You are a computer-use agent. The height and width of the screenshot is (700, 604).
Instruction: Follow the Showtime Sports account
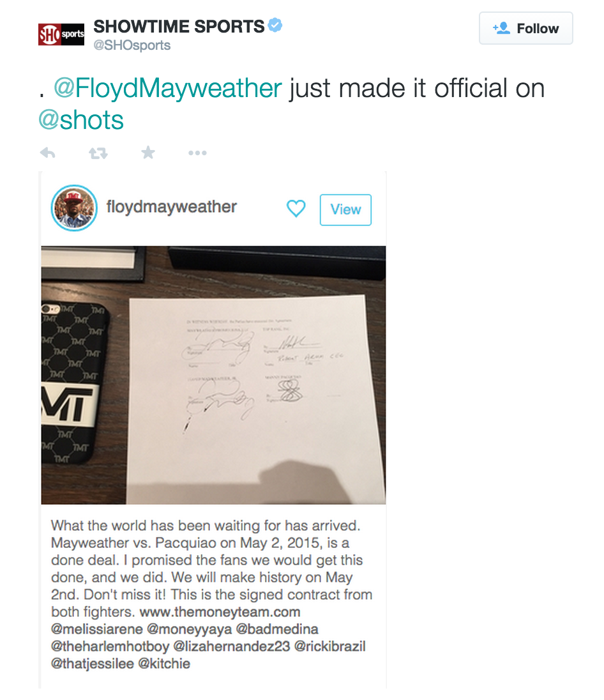pyautogui.click(x=526, y=28)
